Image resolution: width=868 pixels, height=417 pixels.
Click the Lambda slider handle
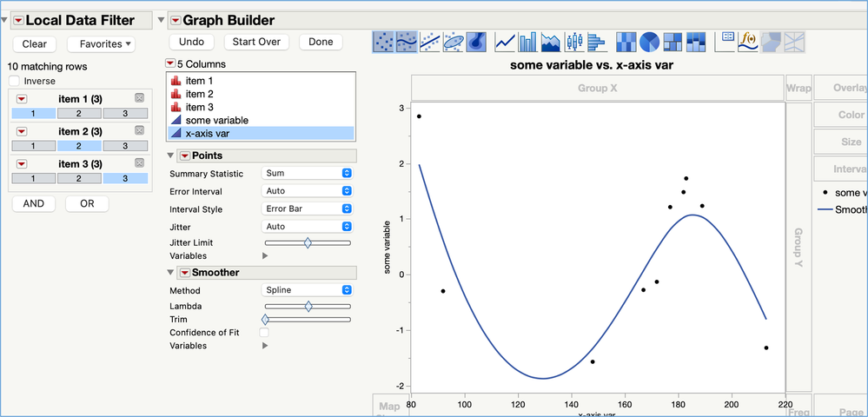308,307
